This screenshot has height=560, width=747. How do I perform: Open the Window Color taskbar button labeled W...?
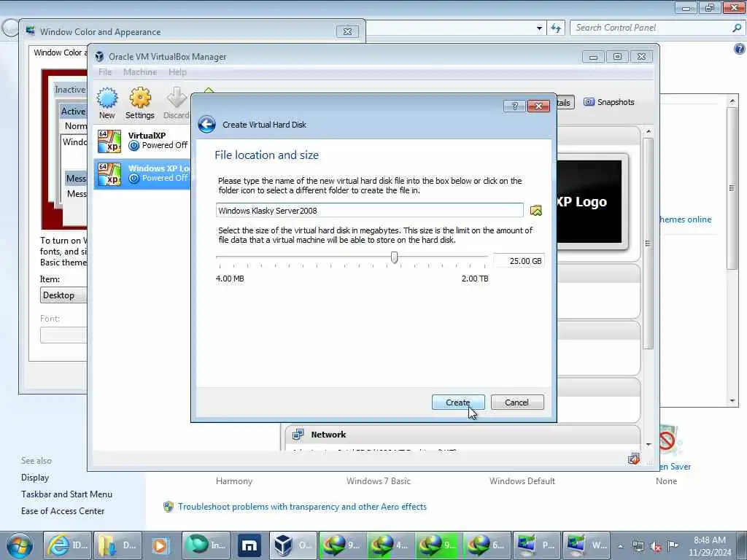click(586, 545)
